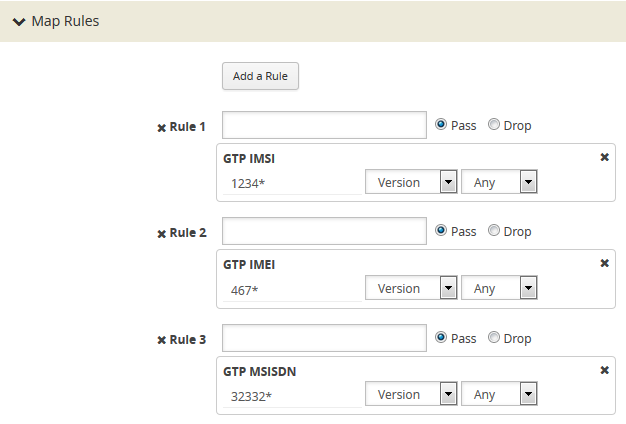
Task: Click the GTP MSISDN value field 32332*
Action: point(292,396)
